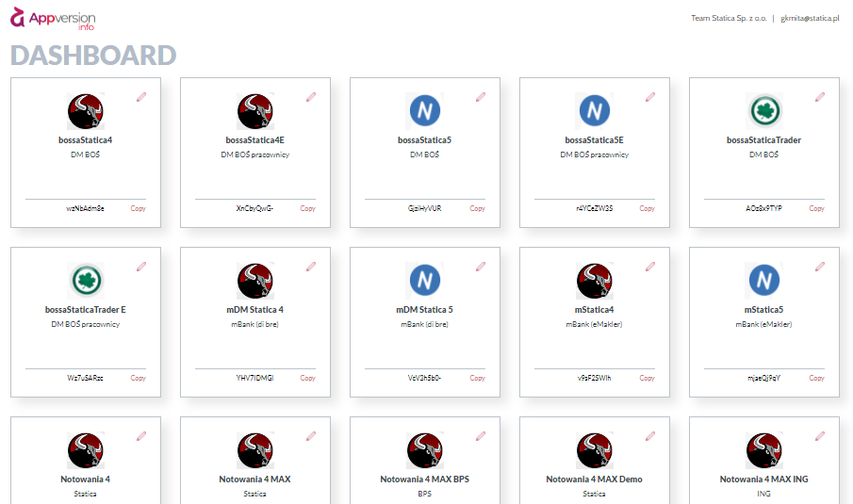The height and width of the screenshot is (504, 853).
Task: Select the Notowania 4 MAX ING title
Action: 764,480
